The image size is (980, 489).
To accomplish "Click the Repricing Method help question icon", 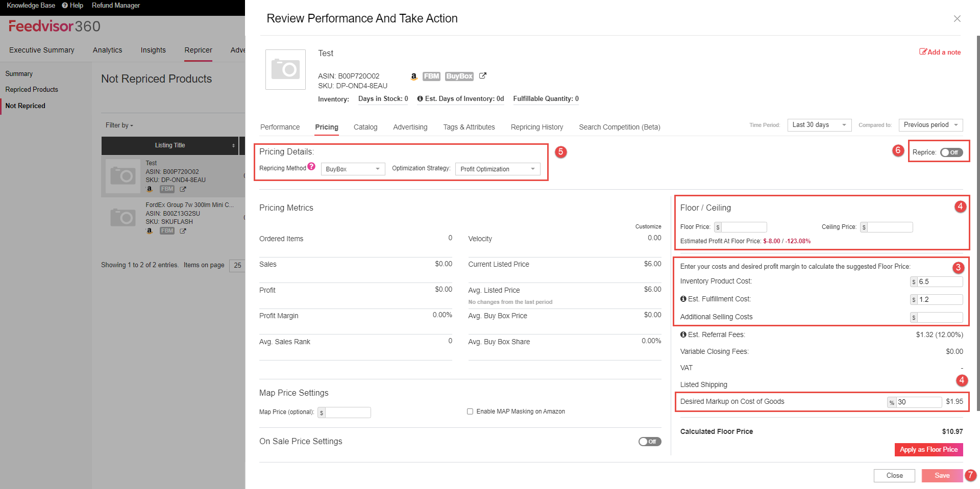I will 311,166.
